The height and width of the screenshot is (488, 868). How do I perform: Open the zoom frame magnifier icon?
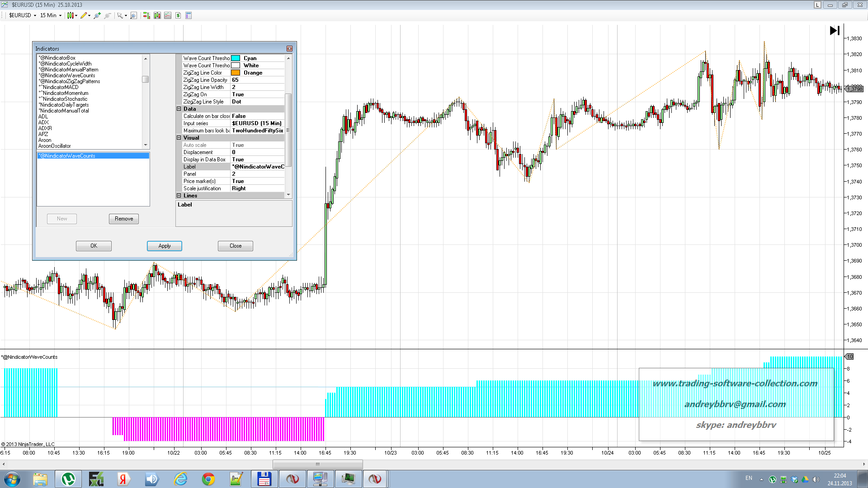133,15
